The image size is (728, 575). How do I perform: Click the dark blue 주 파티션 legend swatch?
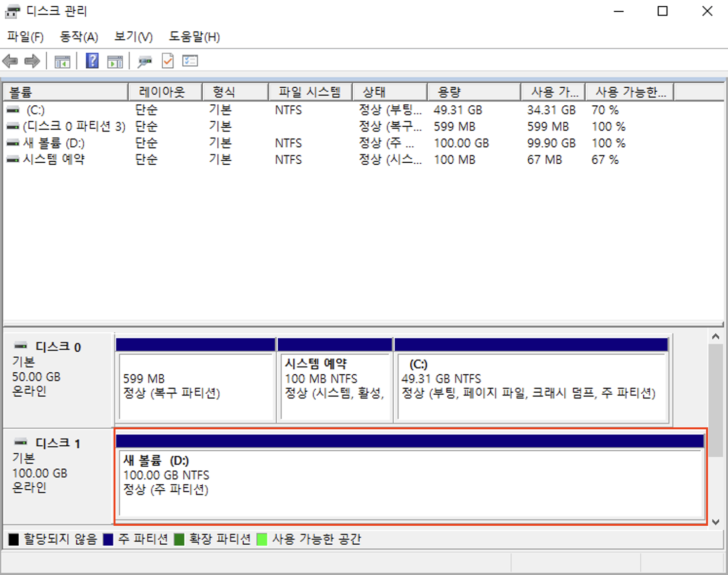[x=108, y=539]
